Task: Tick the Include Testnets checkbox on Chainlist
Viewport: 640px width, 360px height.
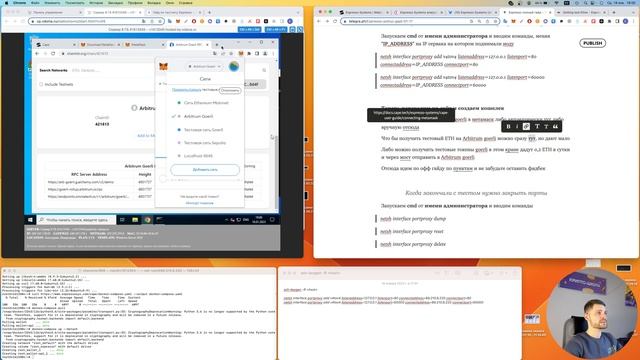Action: (x=41, y=84)
